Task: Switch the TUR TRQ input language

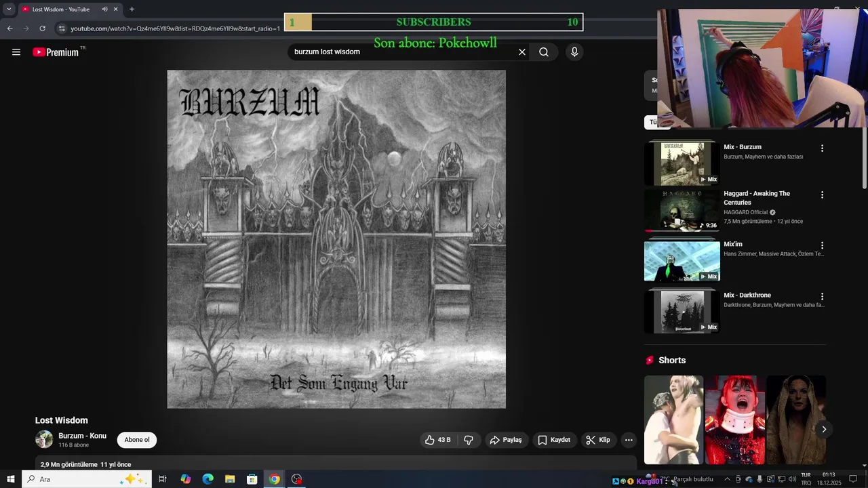Action: (x=806, y=479)
